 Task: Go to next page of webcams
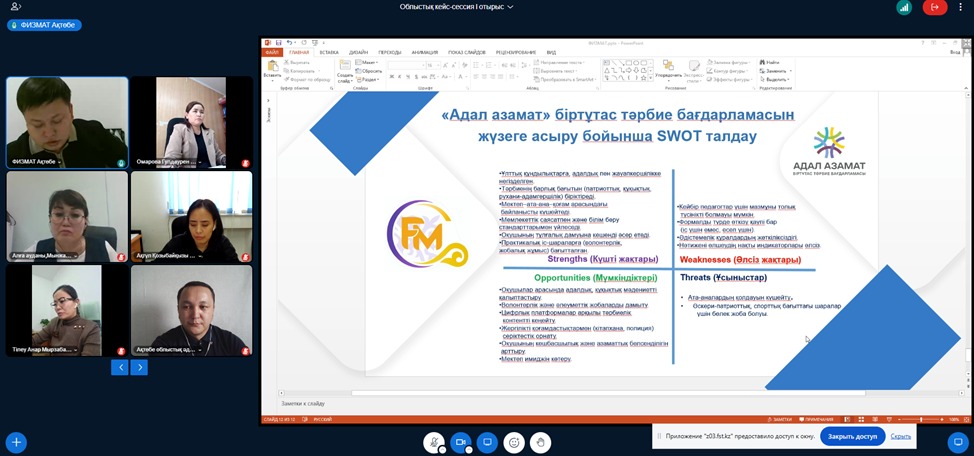click(x=139, y=367)
